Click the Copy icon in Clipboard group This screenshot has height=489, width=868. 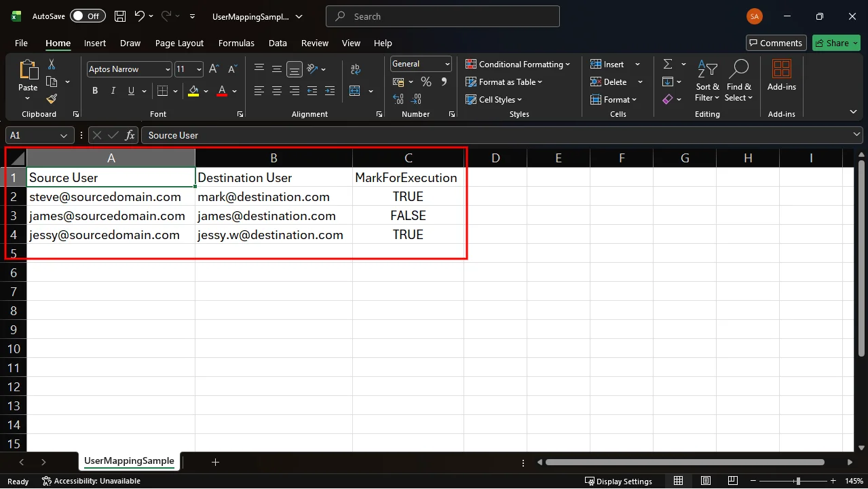(52, 81)
